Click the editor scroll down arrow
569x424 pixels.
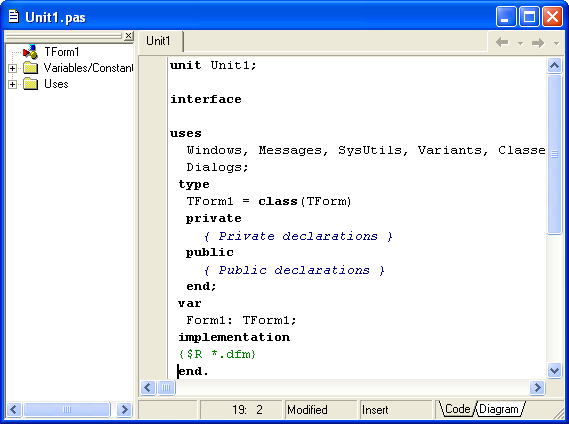(x=554, y=371)
